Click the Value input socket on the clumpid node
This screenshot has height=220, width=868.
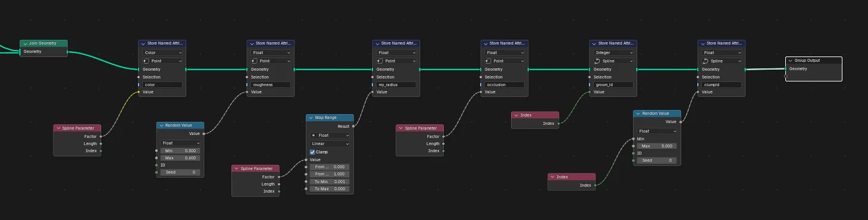pyautogui.click(x=698, y=92)
